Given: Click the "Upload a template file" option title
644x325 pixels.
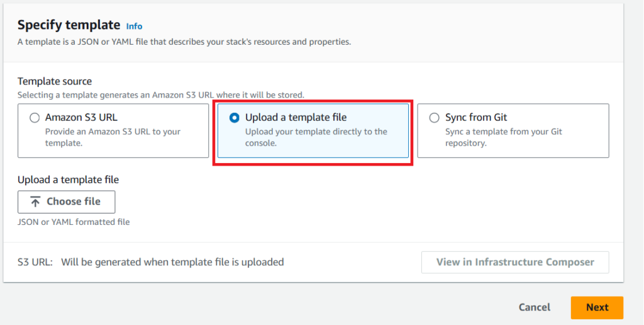Looking at the screenshot, I should [x=296, y=117].
